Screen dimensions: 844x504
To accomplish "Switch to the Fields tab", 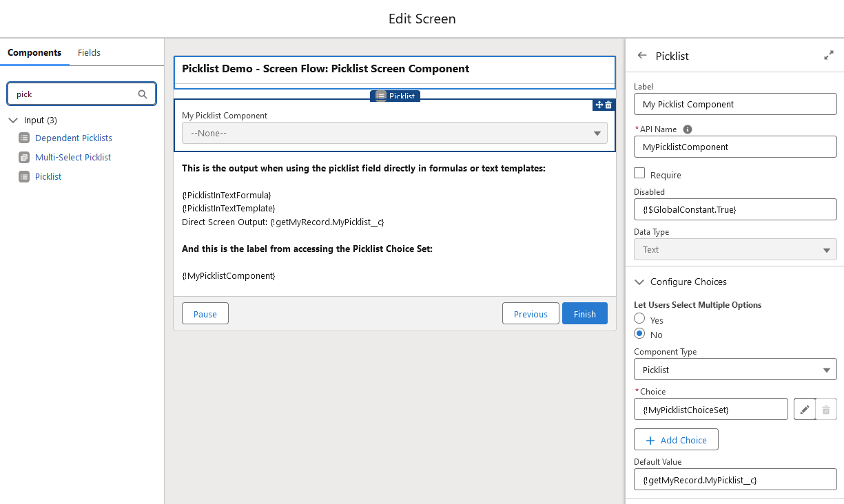I will 89,52.
